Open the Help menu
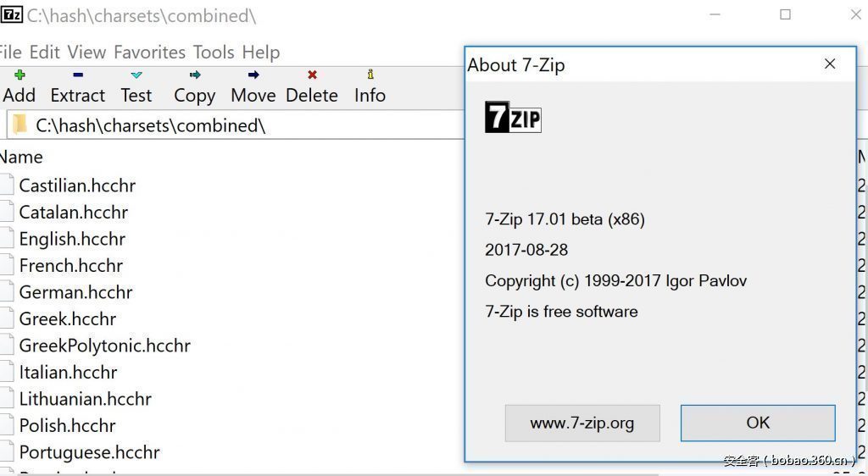 260,53
